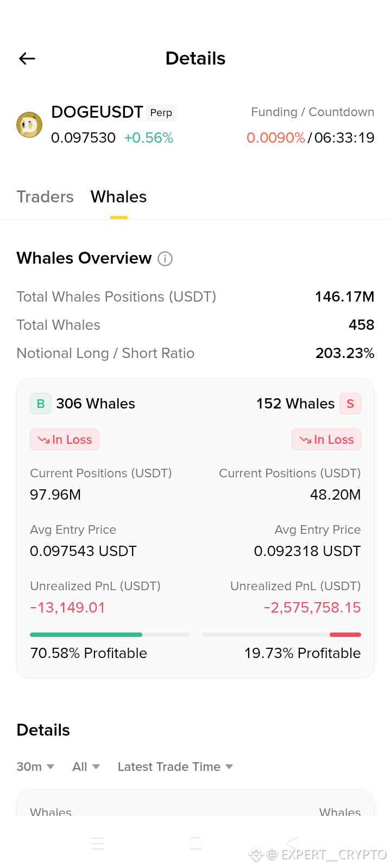
Task: Switch to the Traders tab
Action: coord(45,196)
